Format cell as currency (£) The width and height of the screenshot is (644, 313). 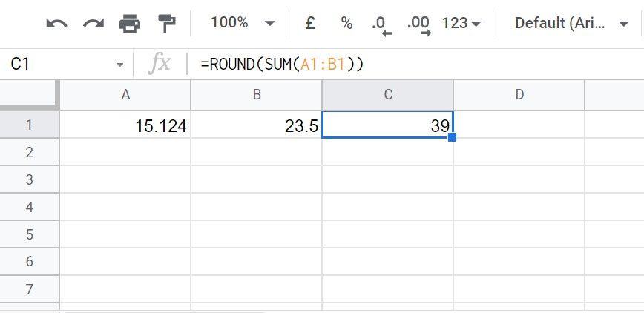tap(310, 23)
